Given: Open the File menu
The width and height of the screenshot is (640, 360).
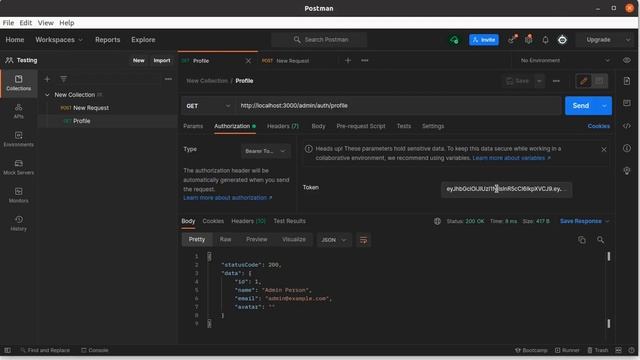Looking at the screenshot, I should [x=8, y=23].
